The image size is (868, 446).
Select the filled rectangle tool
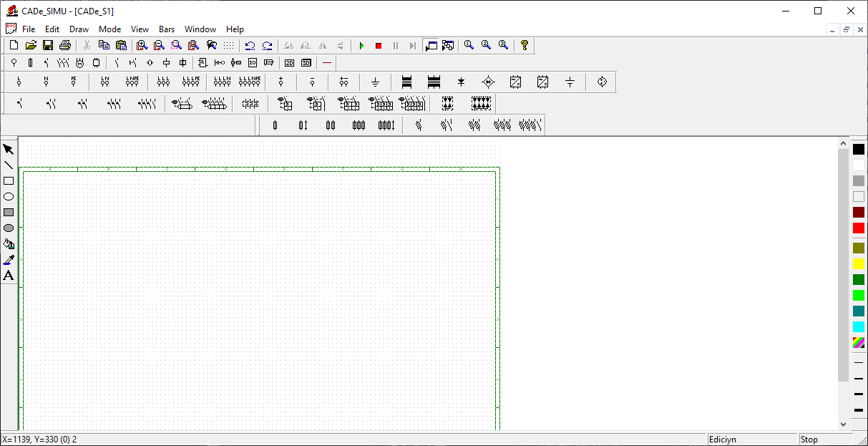pos(9,213)
